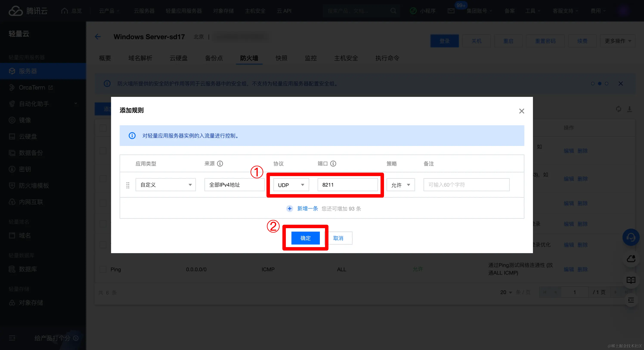Click the drag handle on the rule row
Screen dimensions: 644x350
[128, 185]
